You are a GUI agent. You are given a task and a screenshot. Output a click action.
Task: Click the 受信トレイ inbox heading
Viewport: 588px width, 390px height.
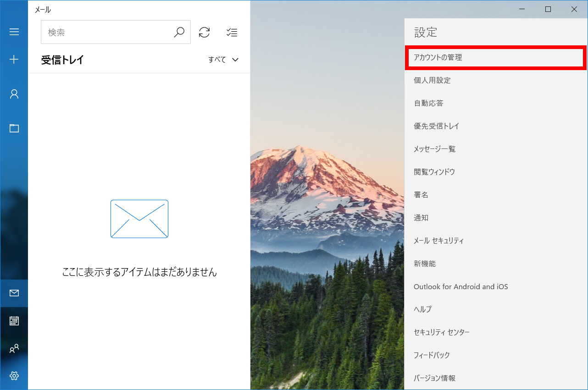(x=63, y=60)
